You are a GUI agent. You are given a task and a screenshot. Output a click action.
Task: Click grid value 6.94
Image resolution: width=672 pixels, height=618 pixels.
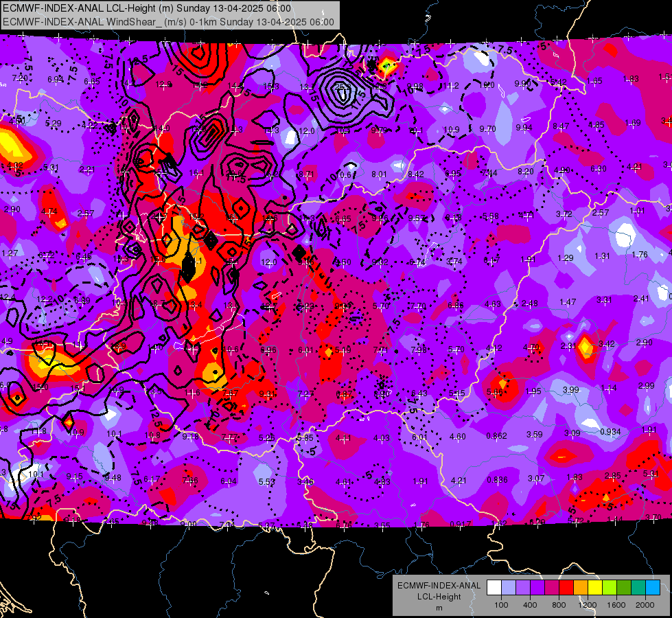coord(56,80)
